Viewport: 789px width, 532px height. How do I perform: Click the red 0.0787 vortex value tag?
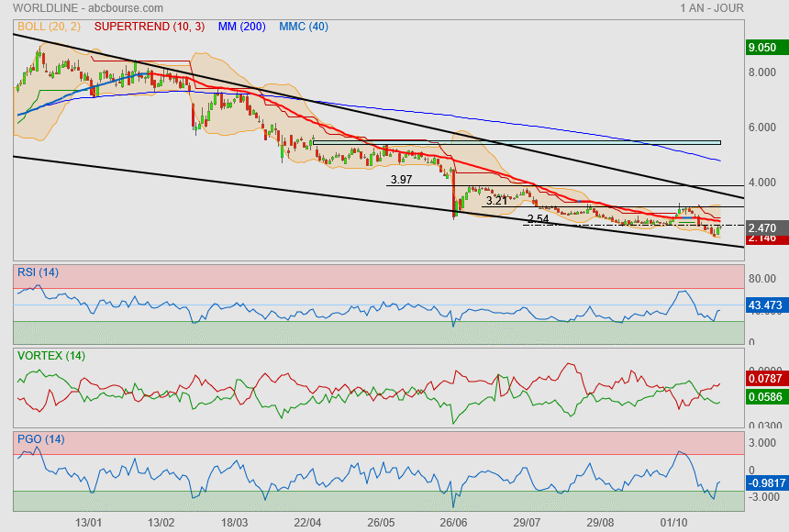tap(766, 377)
